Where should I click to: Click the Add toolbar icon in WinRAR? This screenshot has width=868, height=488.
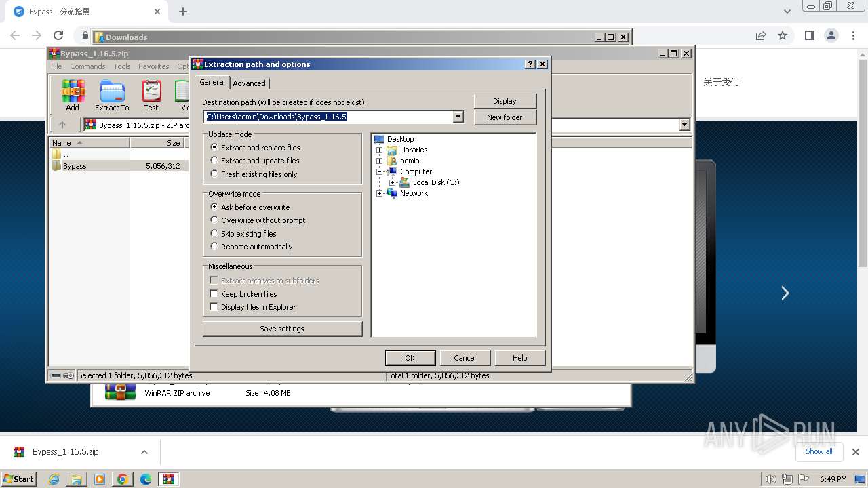73,96
